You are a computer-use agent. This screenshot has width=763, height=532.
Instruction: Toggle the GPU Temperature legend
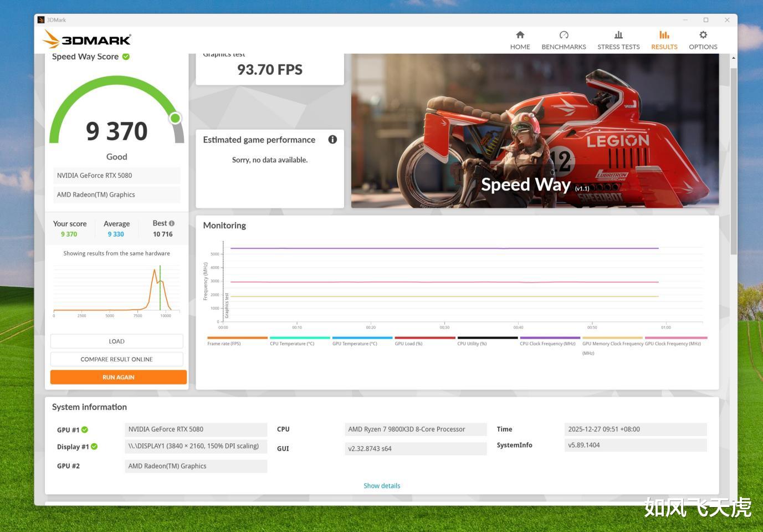pyautogui.click(x=362, y=341)
